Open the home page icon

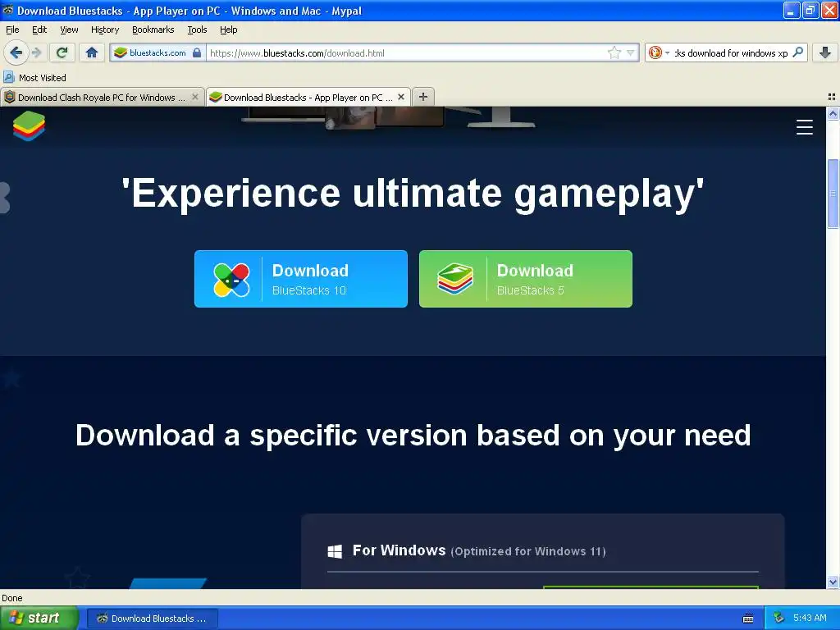(x=92, y=52)
